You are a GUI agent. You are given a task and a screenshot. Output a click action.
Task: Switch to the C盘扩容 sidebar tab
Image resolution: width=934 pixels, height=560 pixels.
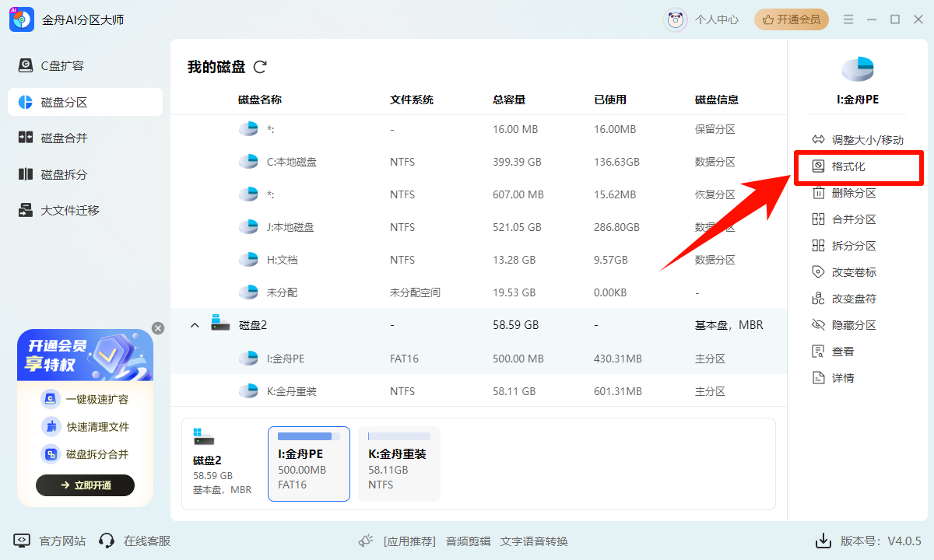pyautogui.click(x=62, y=66)
